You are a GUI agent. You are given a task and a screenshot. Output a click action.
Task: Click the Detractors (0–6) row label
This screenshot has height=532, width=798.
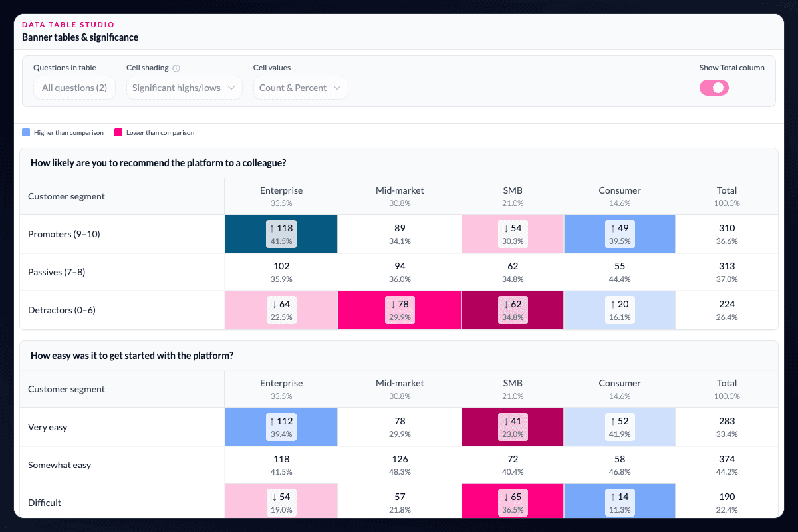point(62,310)
